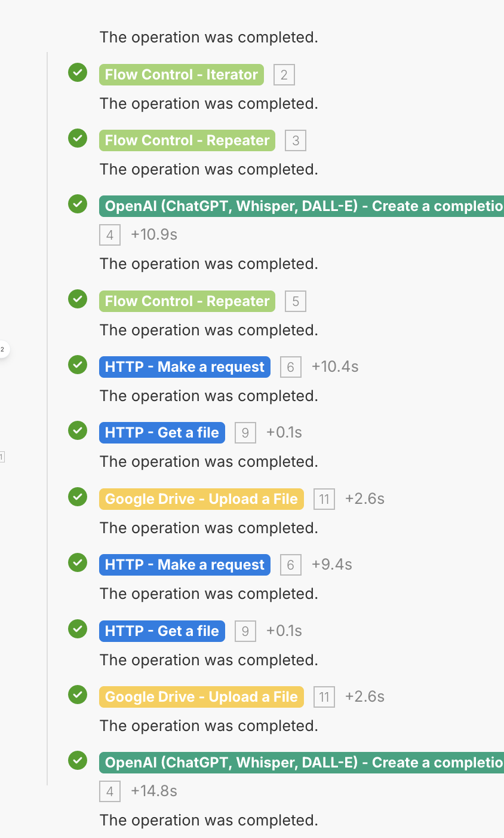This screenshot has height=838, width=504.
Task: Open the Flow Control - Repeater label numbered 3
Action: pos(188,140)
